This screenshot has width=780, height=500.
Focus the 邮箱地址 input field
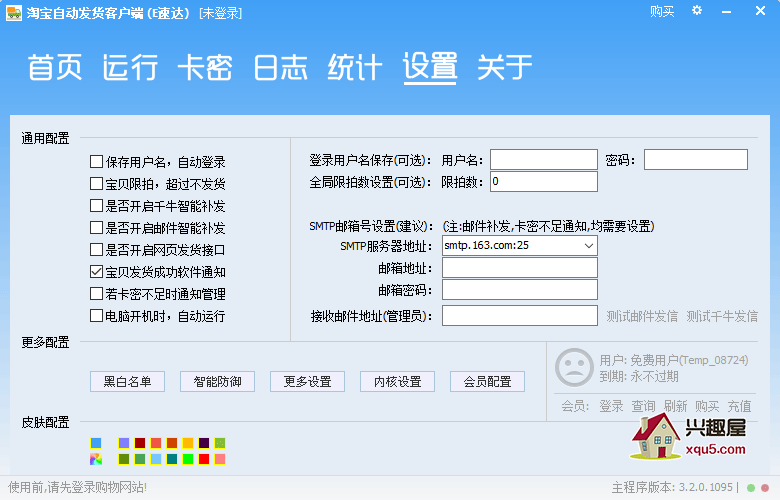520,268
